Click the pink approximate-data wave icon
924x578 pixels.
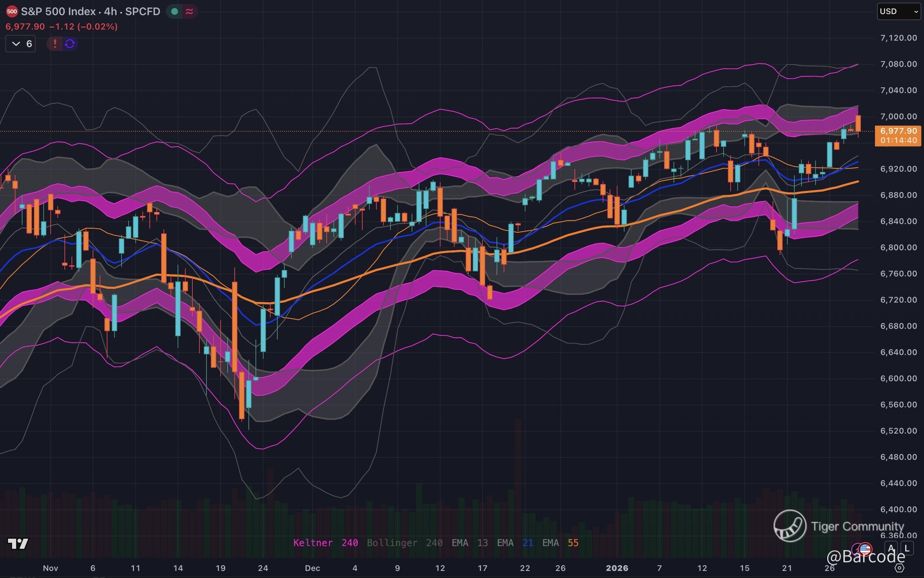[189, 11]
